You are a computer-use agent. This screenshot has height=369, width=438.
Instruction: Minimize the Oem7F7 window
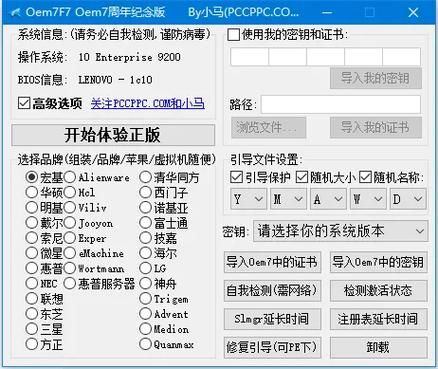[327, 13]
